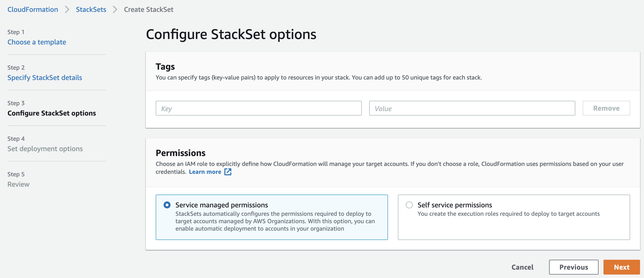Click the breadcrumb chevron after CloudFormation
644x278 pixels.
point(67,9)
